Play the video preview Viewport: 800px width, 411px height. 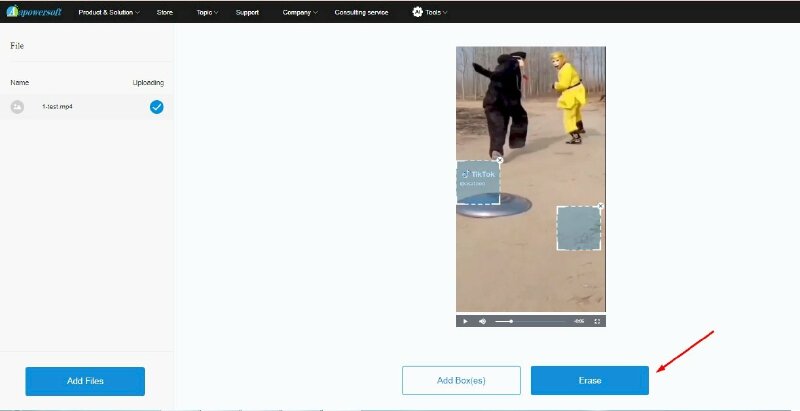465,321
